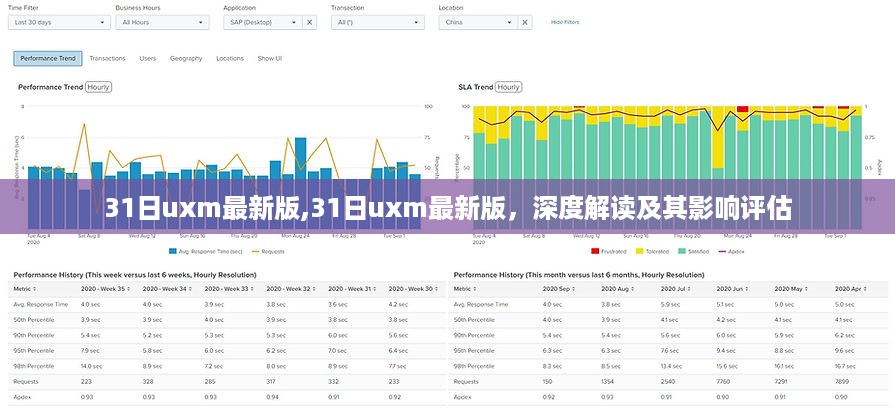Viewport: 895px width, 414px height.
Task: Expand the Business Hours dropdown
Action: click(x=160, y=21)
